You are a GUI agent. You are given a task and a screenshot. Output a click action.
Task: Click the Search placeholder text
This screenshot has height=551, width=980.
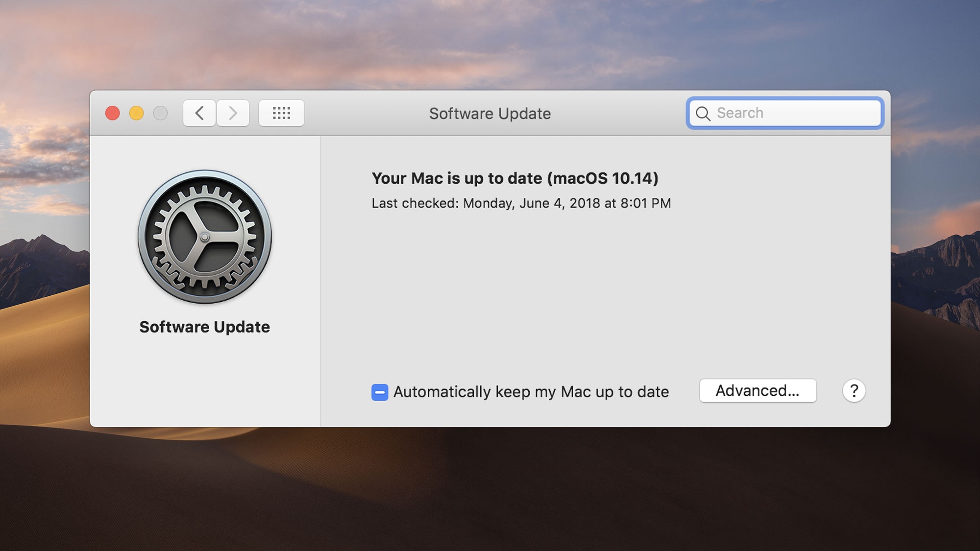tap(741, 113)
